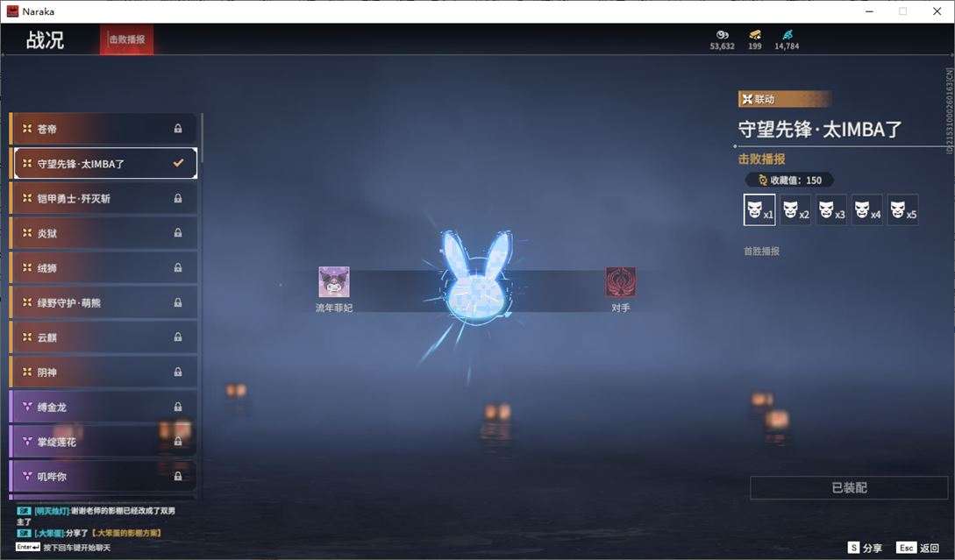Click the lock icon on 云麒 row
The height and width of the screenshot is (560, 955).
click(x=178, y=337)
